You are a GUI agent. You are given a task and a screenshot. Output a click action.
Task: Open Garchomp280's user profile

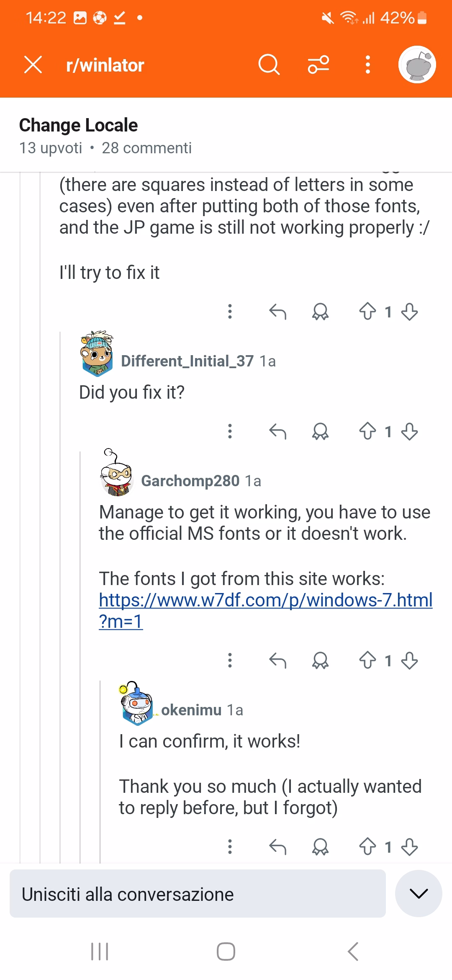tap(190, 481)
